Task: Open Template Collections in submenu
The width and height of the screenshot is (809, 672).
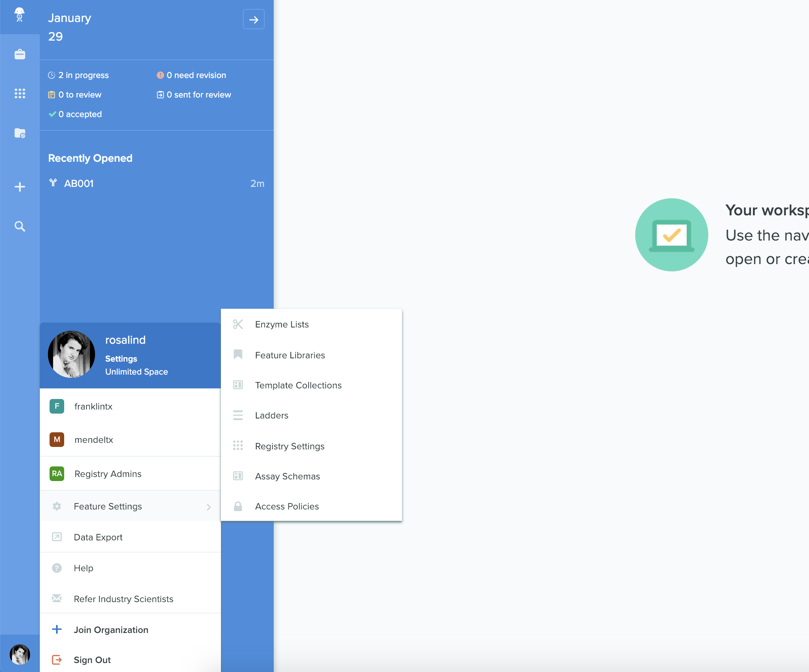Action: coord(311,385)
